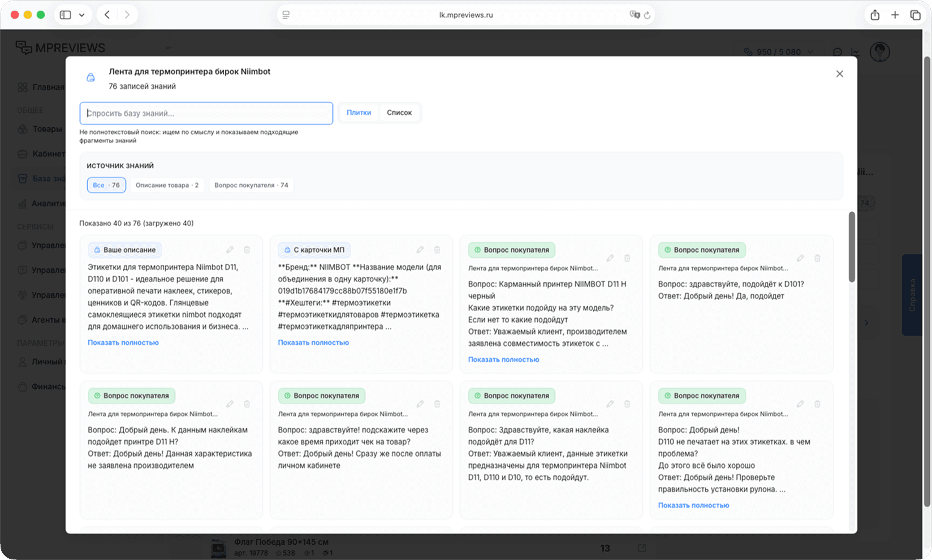Filter by Вопрос покупателя · 74
Screen dimensions: 932x560
coord(251,185)
